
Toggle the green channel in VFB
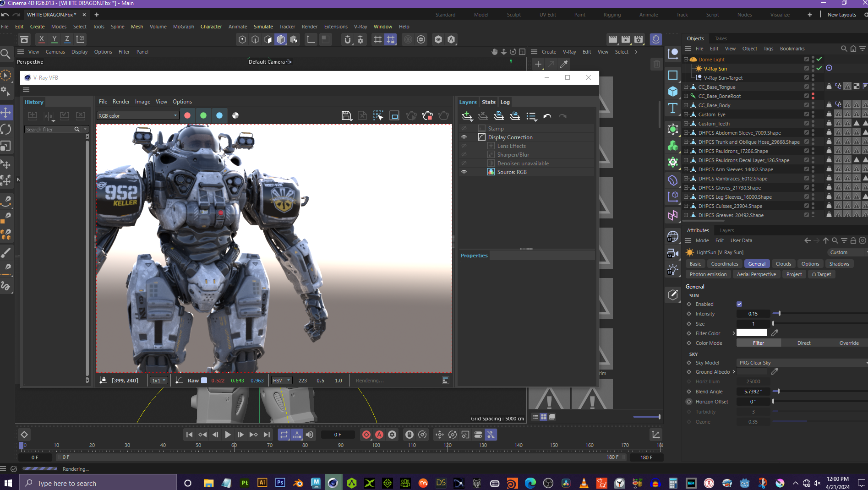coord(203,115)
